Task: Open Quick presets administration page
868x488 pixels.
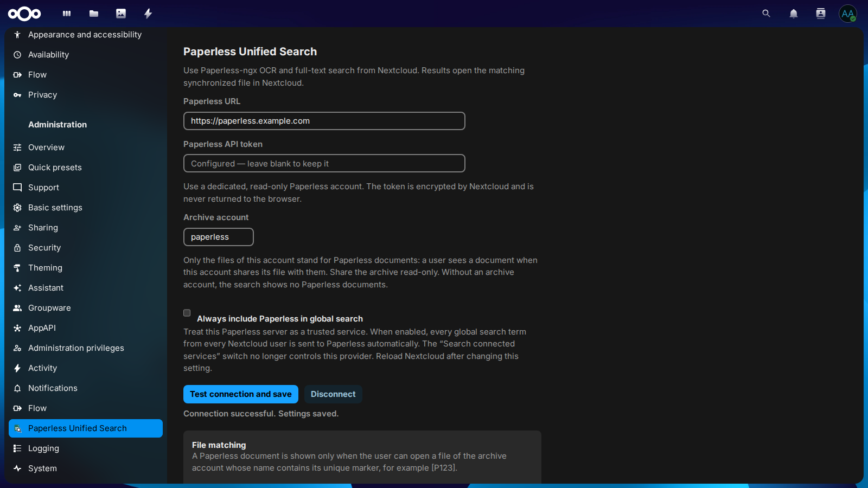Action: [86, 168]
